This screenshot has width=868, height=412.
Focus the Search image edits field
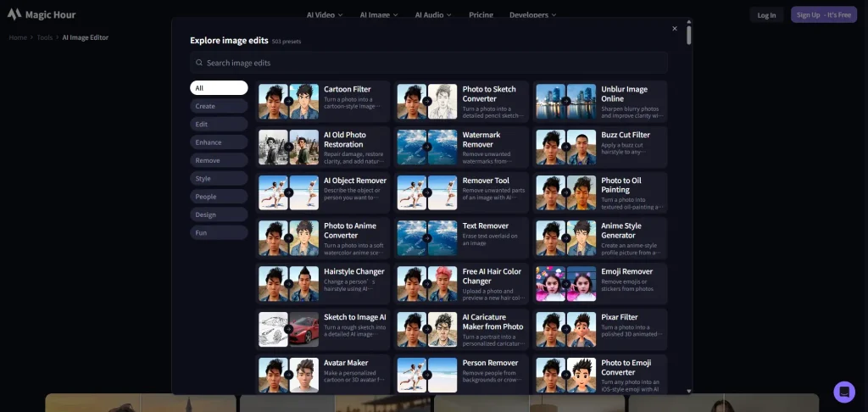[428, 63]
